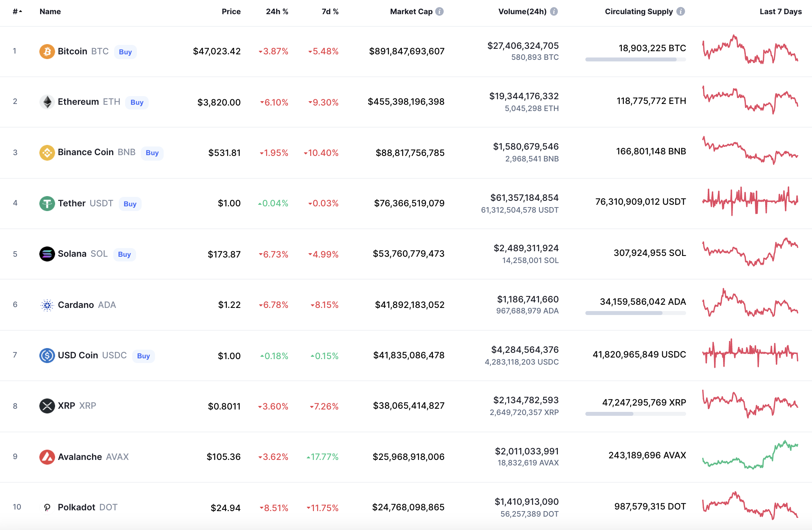Open the XRP coin page link
This screenshot has width=812, height=530.
tap(66, 406)
